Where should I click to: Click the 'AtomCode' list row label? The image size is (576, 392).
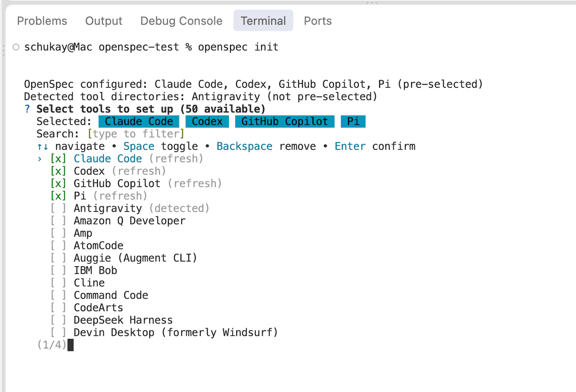point(98,246)
